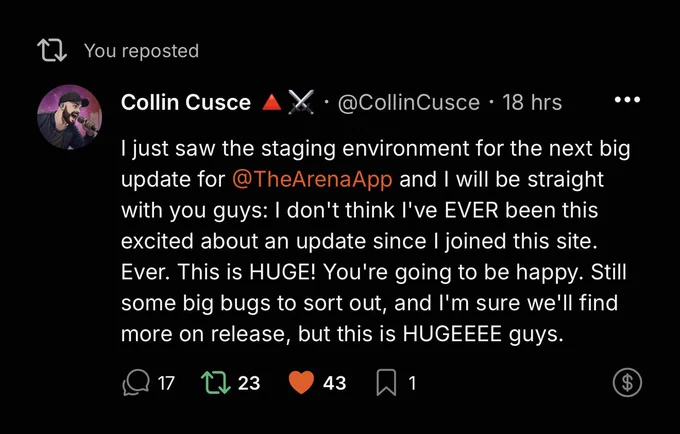680x434 pixels.
Task: Click the 18 hrs timestamp
Action: coord(532,103)
